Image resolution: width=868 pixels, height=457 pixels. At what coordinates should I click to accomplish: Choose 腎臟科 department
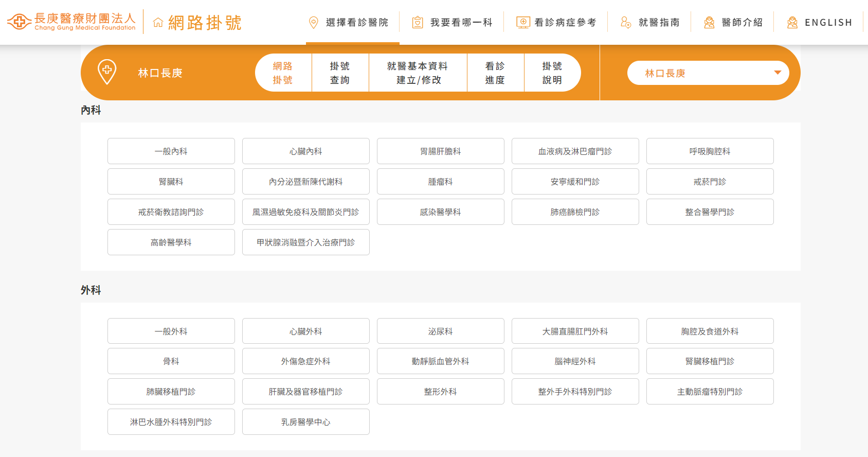tap(171, 181)
